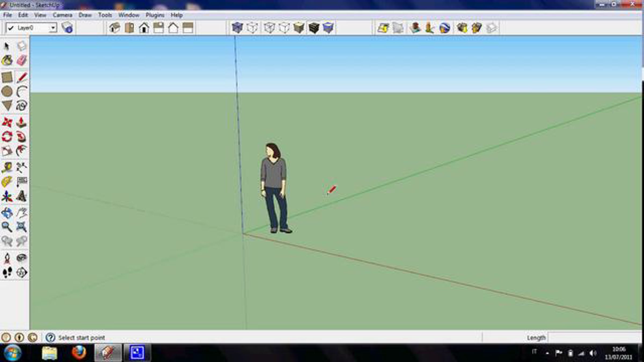Activate the Tape Measure tool
644x362 pixels.
[7, 168]
